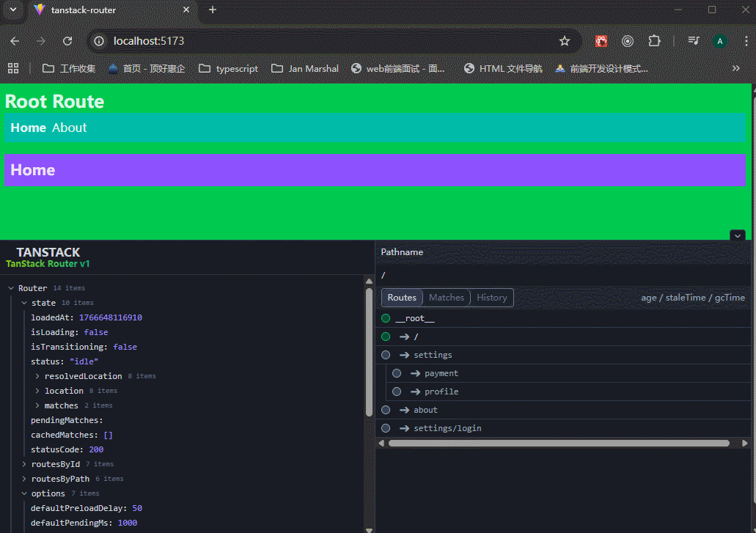This screenshot has height=533, width=756.
Task: Click the Home navigation link
Action: click(28, 128)
